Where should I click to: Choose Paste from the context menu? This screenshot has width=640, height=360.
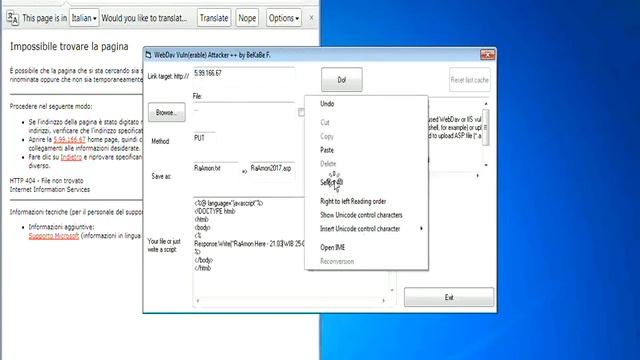[327, 150]
